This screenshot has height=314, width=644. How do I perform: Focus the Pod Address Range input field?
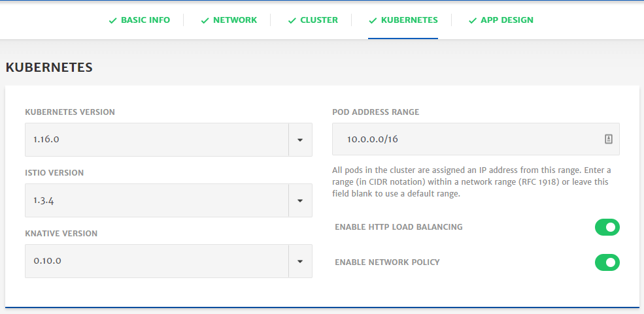click(475, 139)
